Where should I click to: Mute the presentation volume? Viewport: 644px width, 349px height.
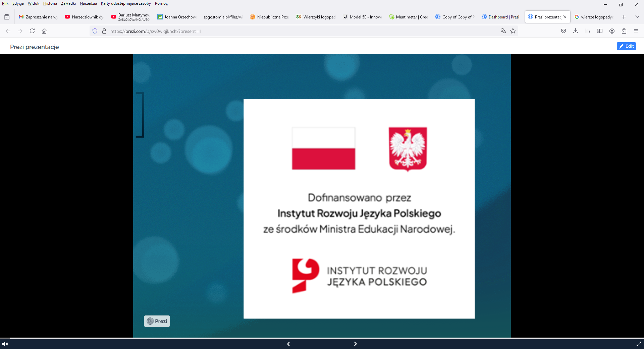tap(5, 344)
